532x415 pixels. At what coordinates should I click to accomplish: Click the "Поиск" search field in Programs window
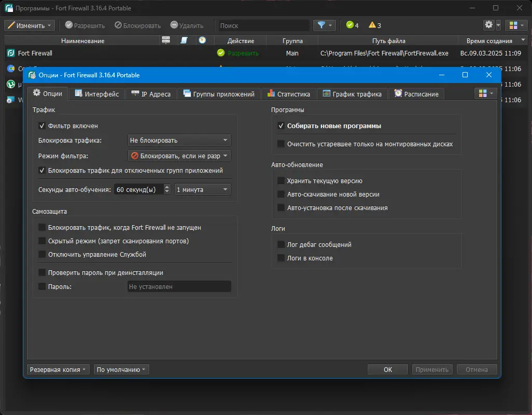264,25
